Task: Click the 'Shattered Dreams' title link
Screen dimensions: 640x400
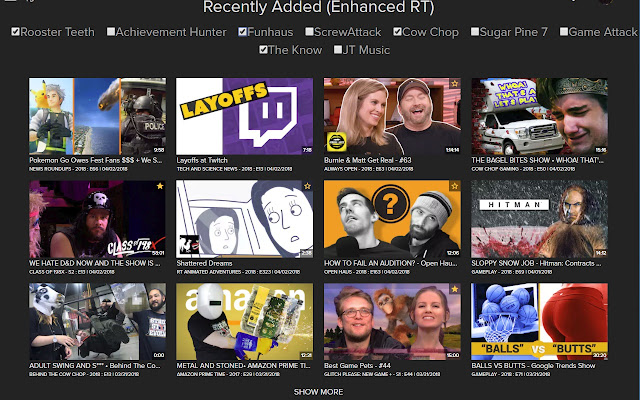Action: [204, 263]
